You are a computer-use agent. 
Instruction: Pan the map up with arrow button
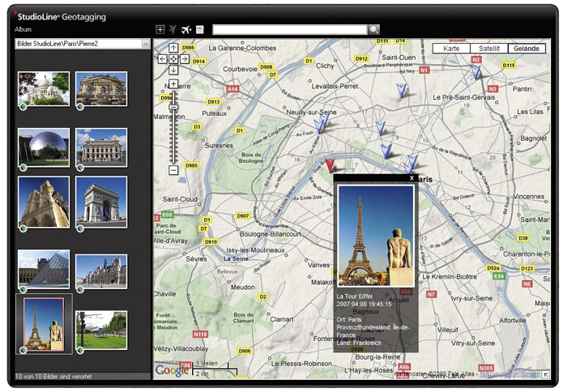(173, 48)
